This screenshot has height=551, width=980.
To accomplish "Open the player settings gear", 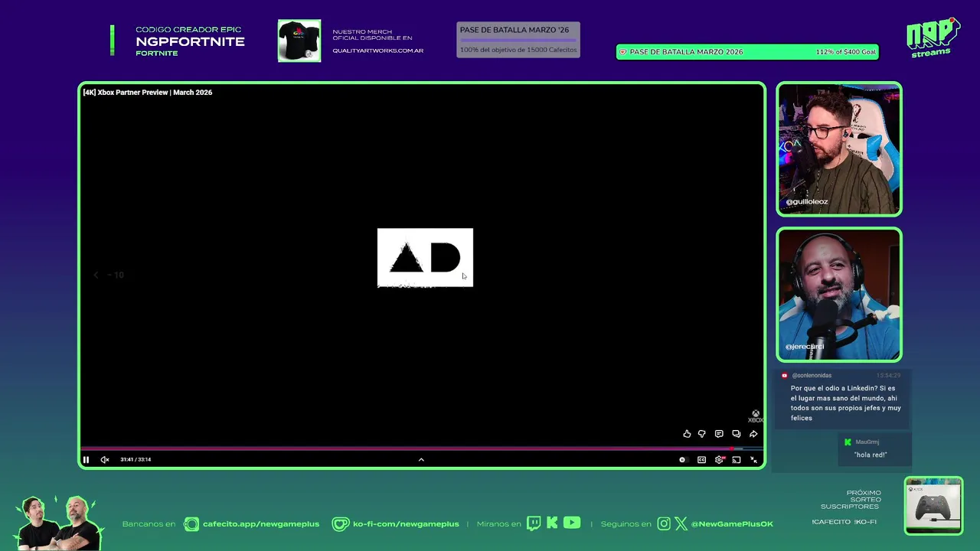I will [719, 460].
